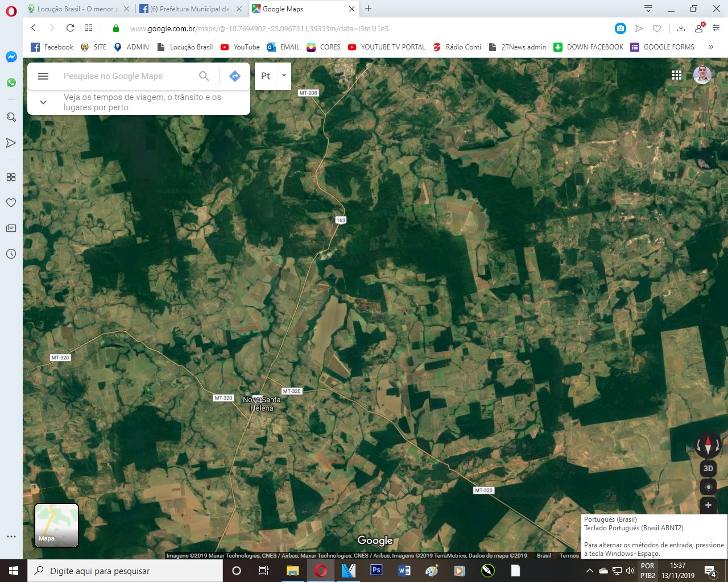The width and height of the screenshot is (728, 582).
Task: Click the show your location button
Action: coord(708,487)
